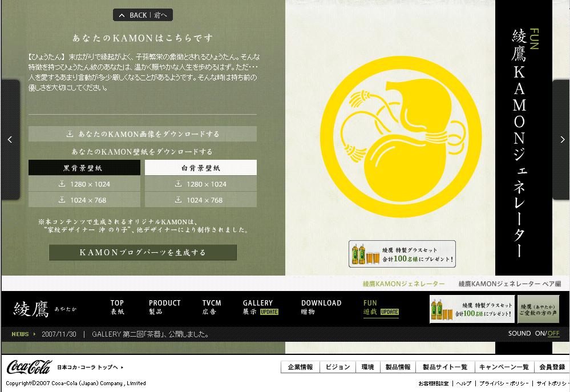
Task: Open the TOP 表紙 menu item
Action: 117,308
